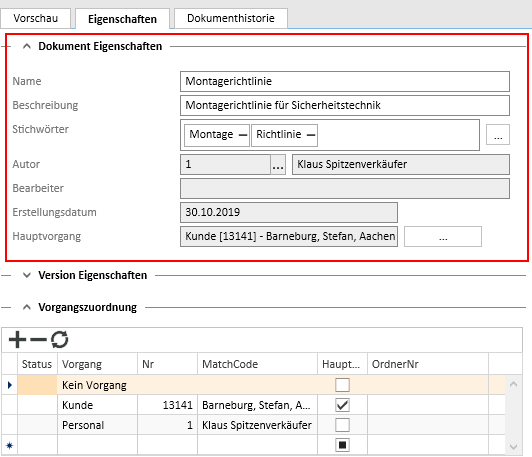The width and height of the screenshot is (532, 457).
Task: Open Hauptvorgang selection ellipsis button
Action: tap(443, 236)
